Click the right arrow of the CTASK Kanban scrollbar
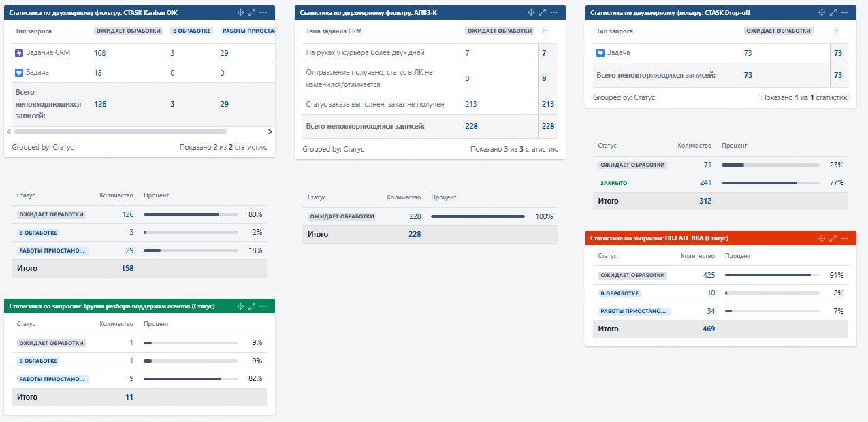The width and height of the screenshot is (868, 422). (x=270, y=131)
